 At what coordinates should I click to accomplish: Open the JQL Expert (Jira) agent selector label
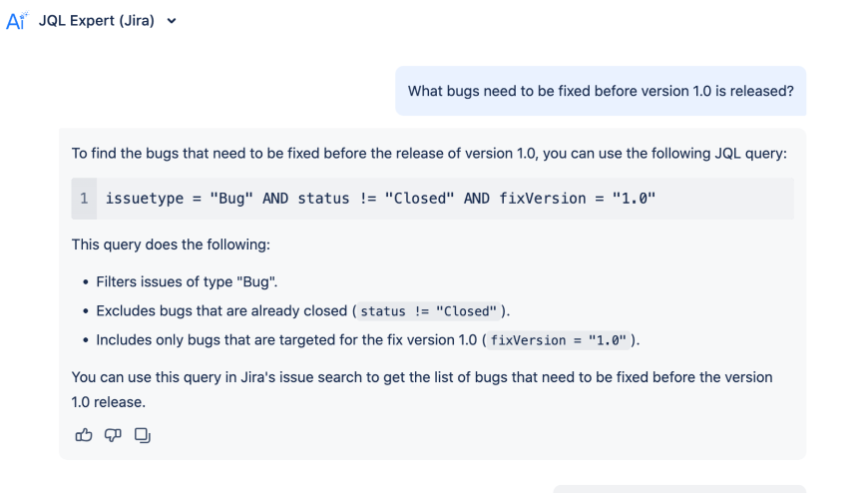pos(97,21)
